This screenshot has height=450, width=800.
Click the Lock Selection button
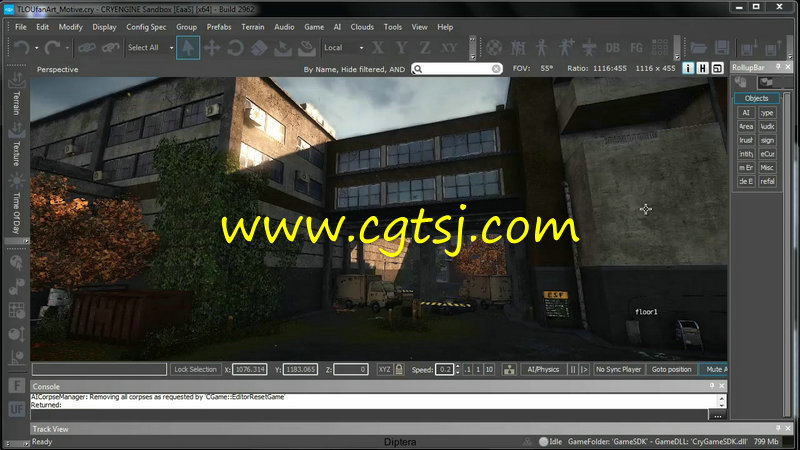[195, 369]
